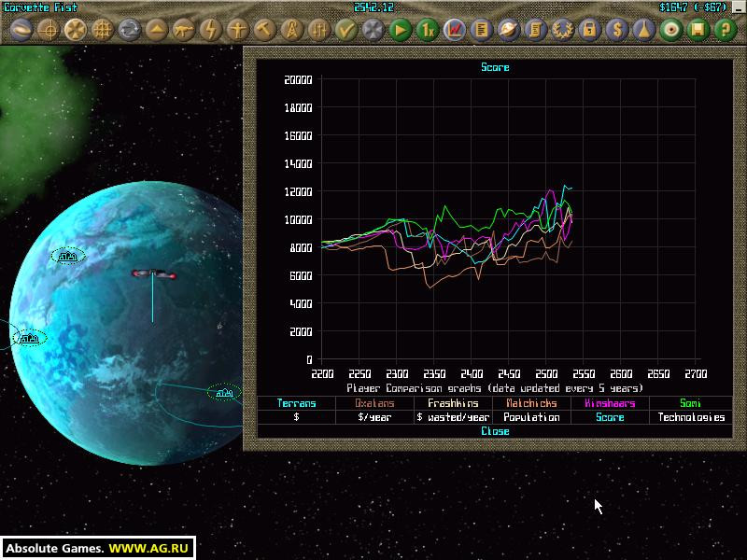Close the Player Comparison graphs window

pyautogui.click(x=495, y=431)
